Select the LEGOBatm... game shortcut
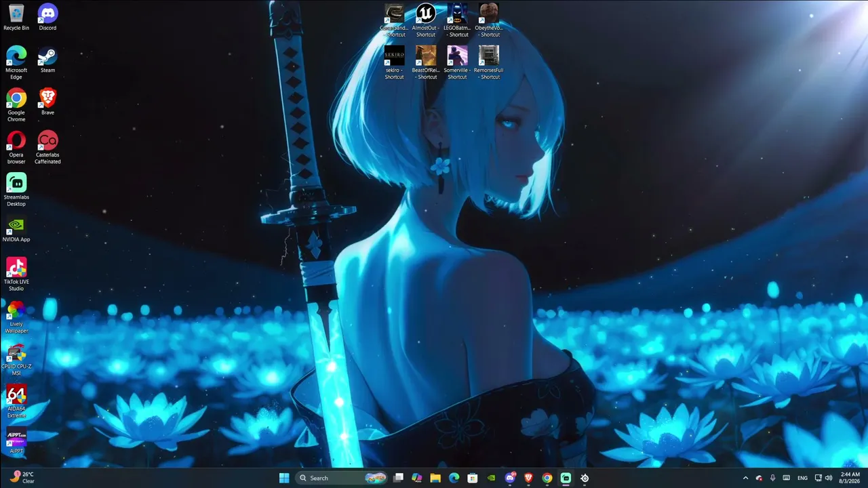Screen dimensions: 868x488 pyautogui.click(x=457, y=21)
